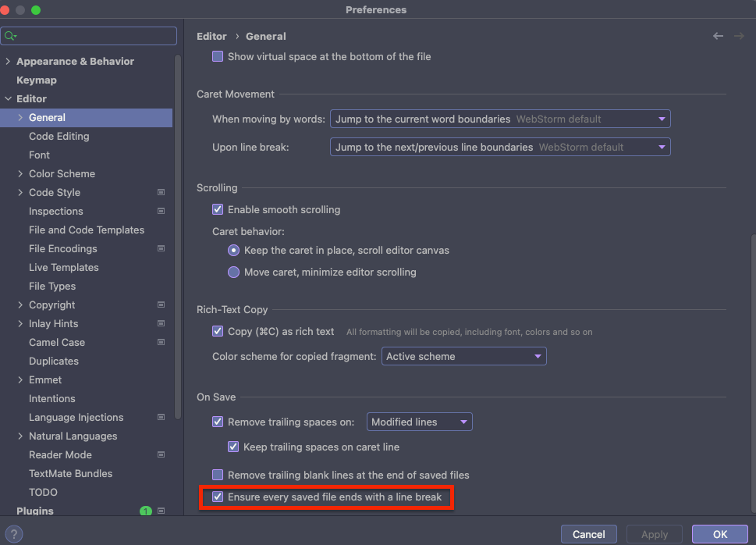Open the Color scheme for copied fragment dropdown

(x=463, y=356)
